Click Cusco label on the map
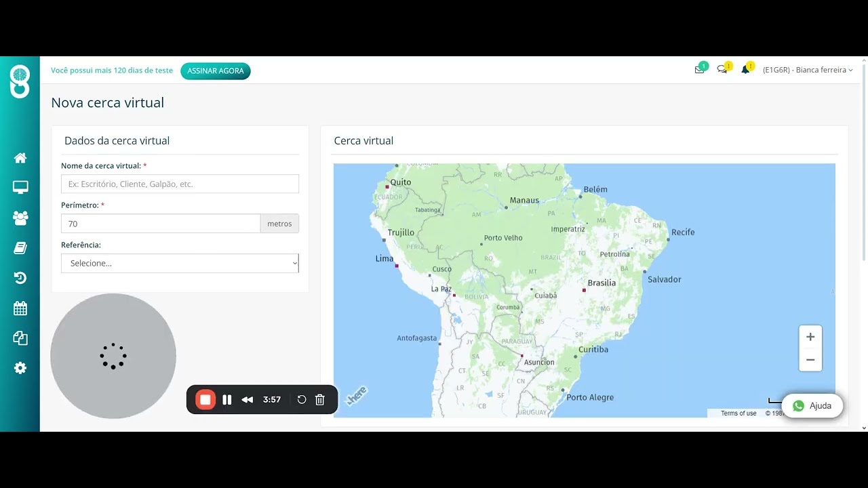 coord(442,269)
